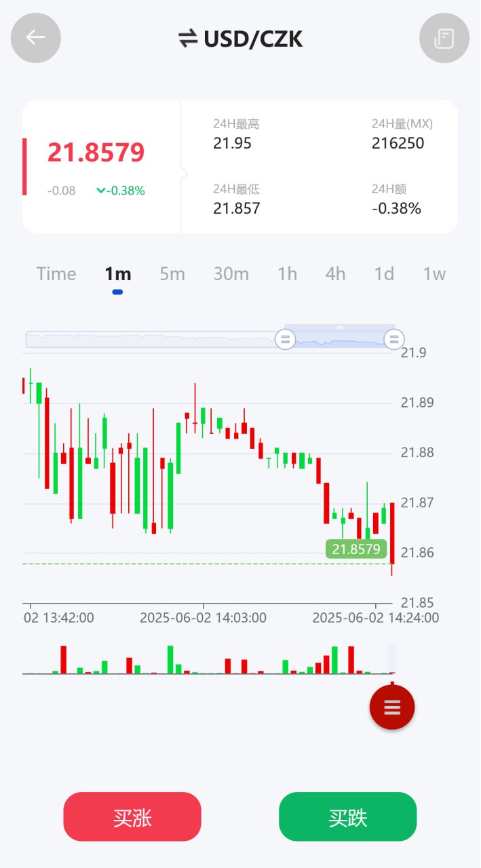Click the swap arrows icon beside USD/CZK
This screenshot has width=481, height=868.
pyautogui.click(x=188, y=39)
